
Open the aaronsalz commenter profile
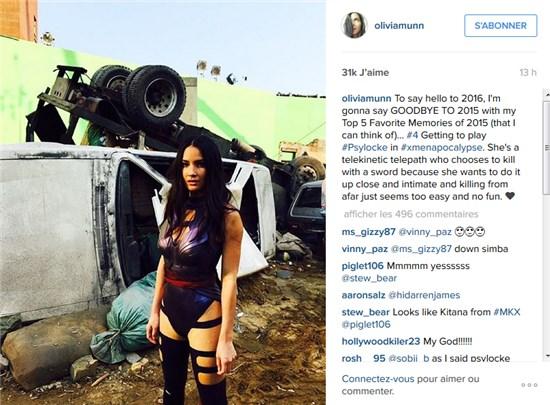tap(363, 295)
